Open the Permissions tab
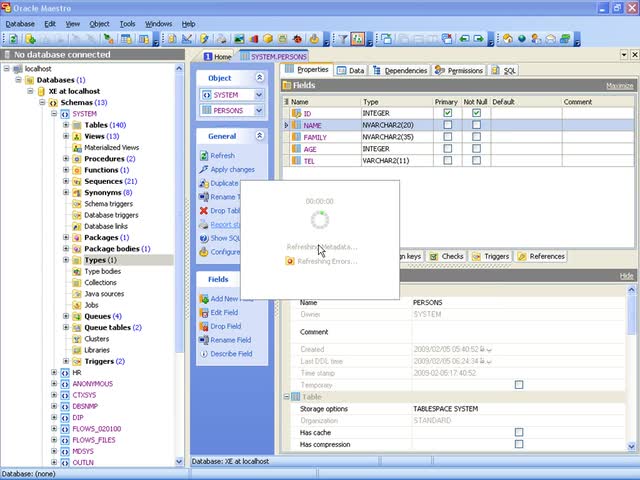 pyautogui.click(x=459, y=71)
